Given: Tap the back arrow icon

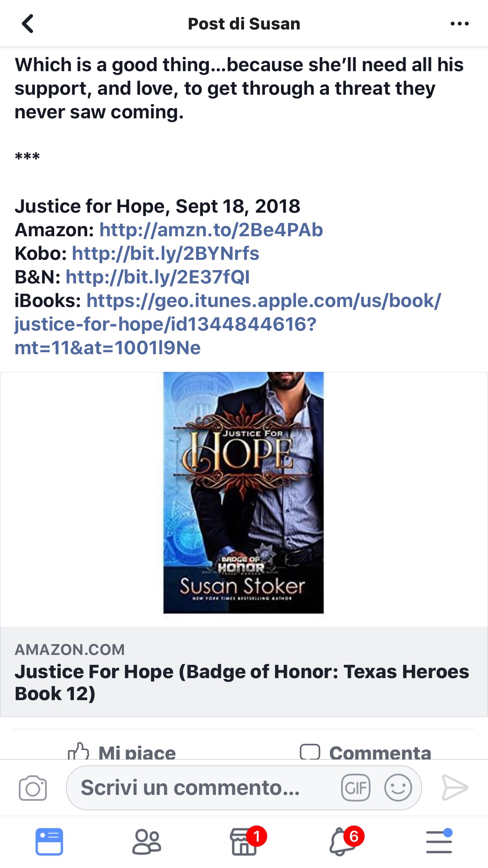Looking at the screenshot, I should point(28,24).
